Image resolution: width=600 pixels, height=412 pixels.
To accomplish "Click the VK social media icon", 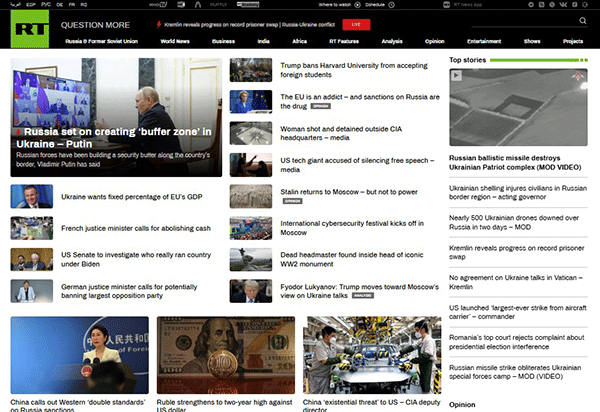I will [563, 5].
